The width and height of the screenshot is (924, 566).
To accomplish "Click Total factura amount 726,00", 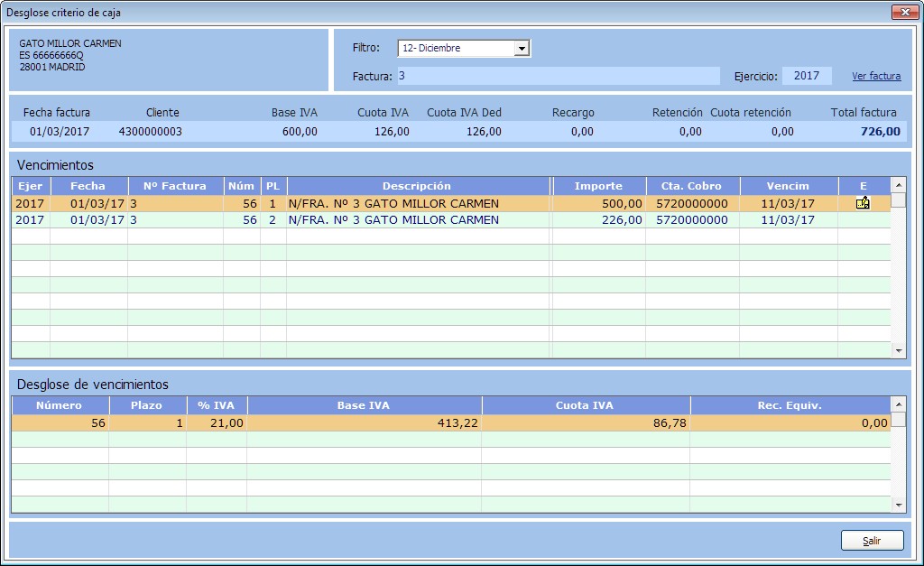I will [881, 132].
